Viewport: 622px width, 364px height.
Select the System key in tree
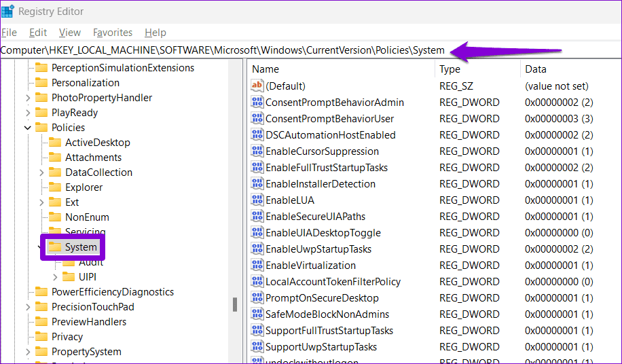point(81,247)
